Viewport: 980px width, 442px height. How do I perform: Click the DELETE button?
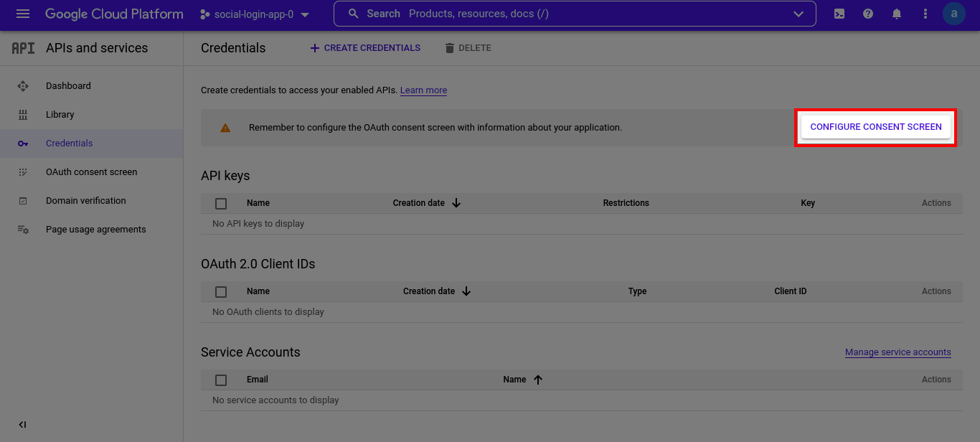468,48
